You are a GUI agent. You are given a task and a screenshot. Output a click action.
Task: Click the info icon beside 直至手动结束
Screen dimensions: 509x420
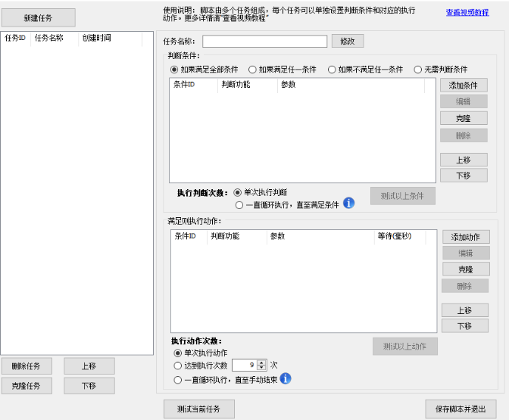pyautogui.click(x=286, y=378)
